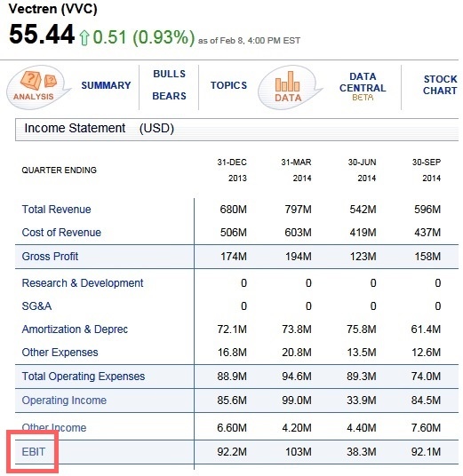Open Data Central Beta tab
The image size is (463, 476).
click(363, 86)
